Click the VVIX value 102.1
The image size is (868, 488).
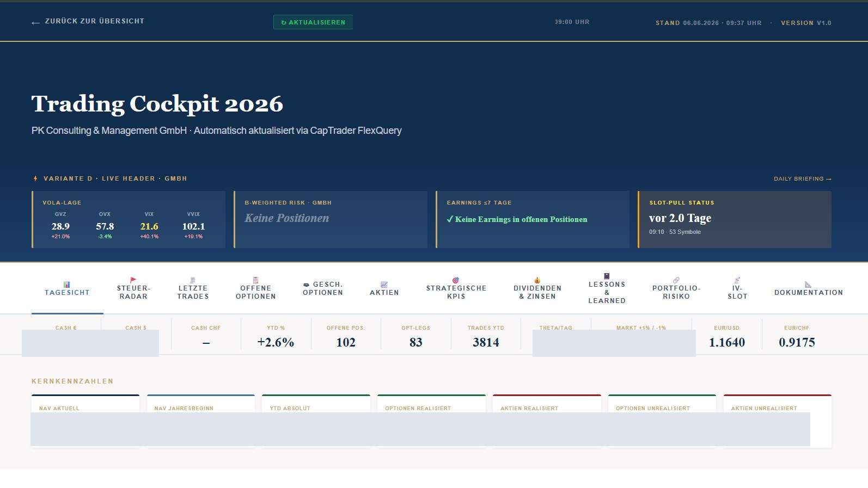click(x=194, y=226)
